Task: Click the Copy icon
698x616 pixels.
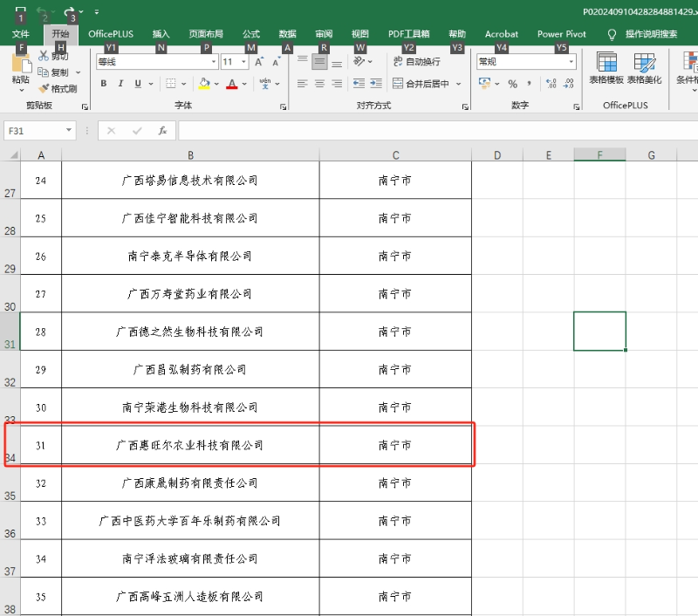Action: [x=43, y=72]
